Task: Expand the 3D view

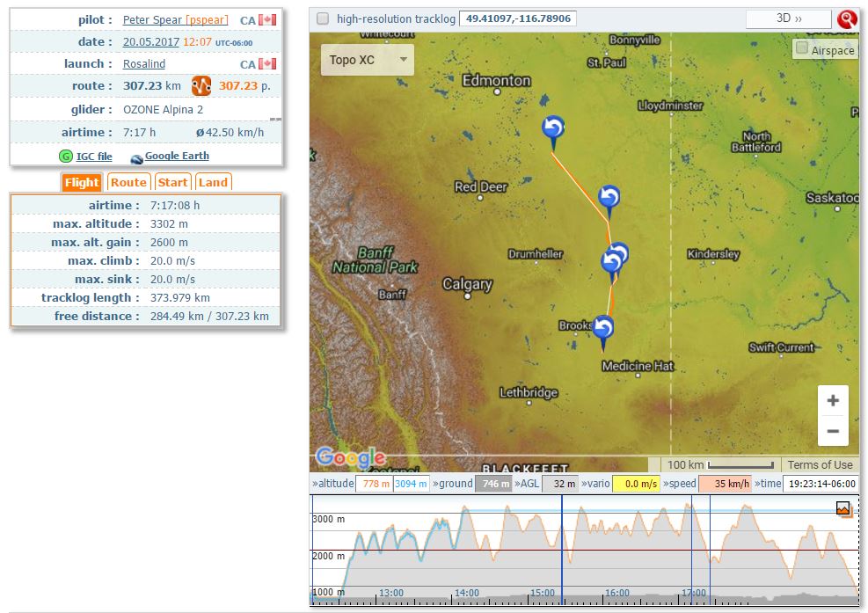Action: [x=788, y=18]
